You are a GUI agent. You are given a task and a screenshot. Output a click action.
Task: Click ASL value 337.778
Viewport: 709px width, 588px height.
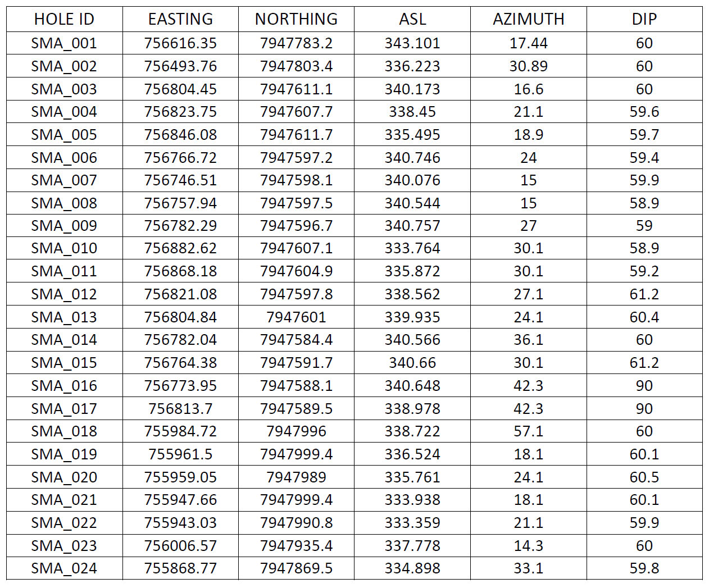pyautogui.click(x=412, y=546)
